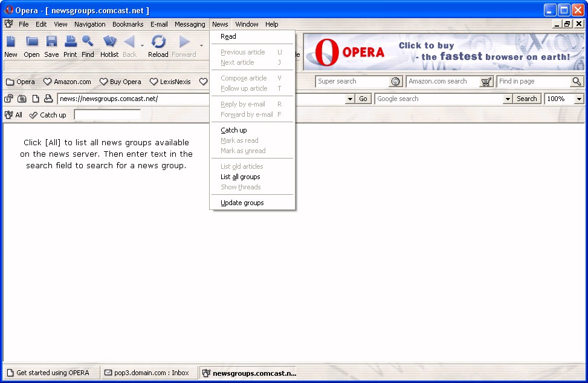Click the Amazon.com search cart icon
588x383 pixels.
click(x=486, y=82)
